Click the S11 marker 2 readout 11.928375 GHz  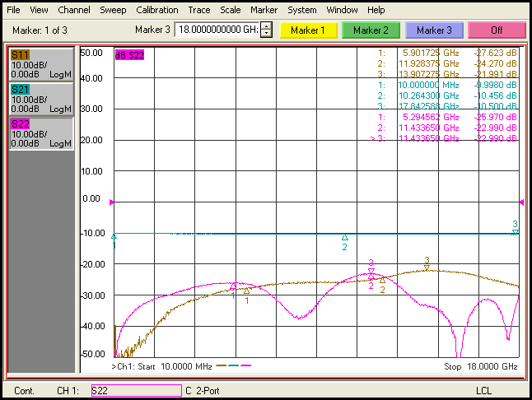pyautogui.click(x=428, y=63)
